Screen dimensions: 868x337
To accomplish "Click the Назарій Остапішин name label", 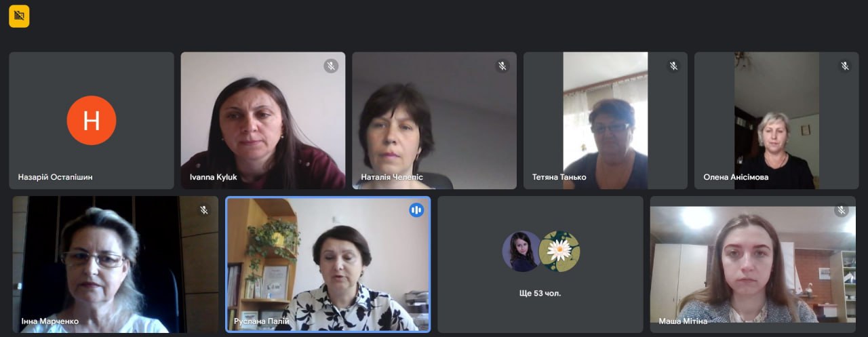I will (56, 177).
